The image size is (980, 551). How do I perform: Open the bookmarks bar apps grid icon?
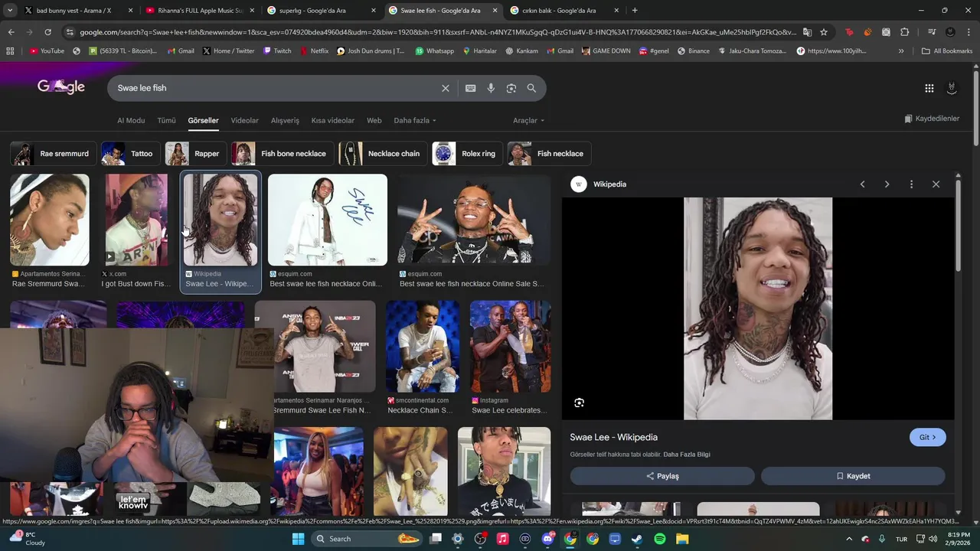point(10,51)
